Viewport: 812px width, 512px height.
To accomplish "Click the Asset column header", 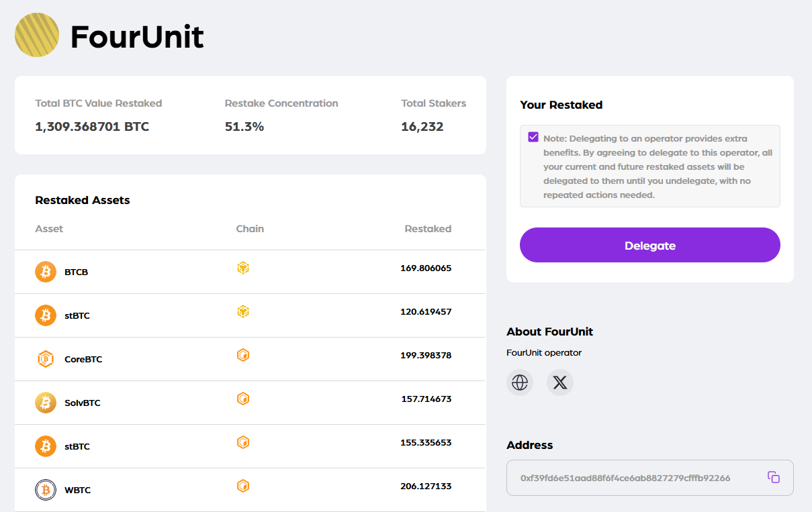I will tap(49, 229).
